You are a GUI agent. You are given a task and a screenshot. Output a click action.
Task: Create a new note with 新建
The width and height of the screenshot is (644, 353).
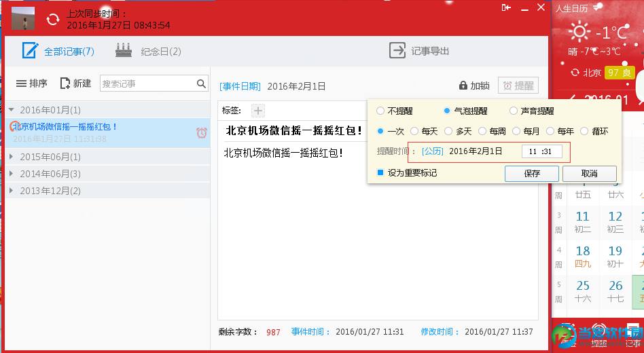tap(75, 83)
